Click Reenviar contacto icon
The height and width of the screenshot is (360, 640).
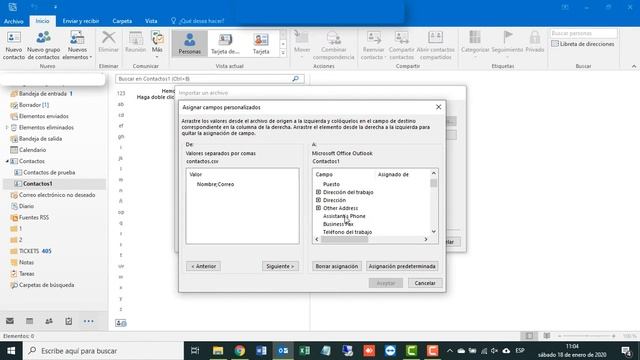(x=373, y=38)
